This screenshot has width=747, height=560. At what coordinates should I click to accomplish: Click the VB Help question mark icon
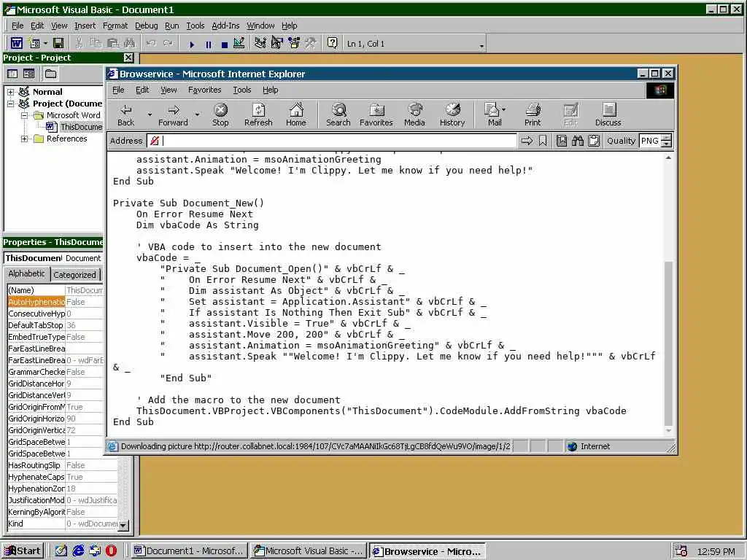332,43
